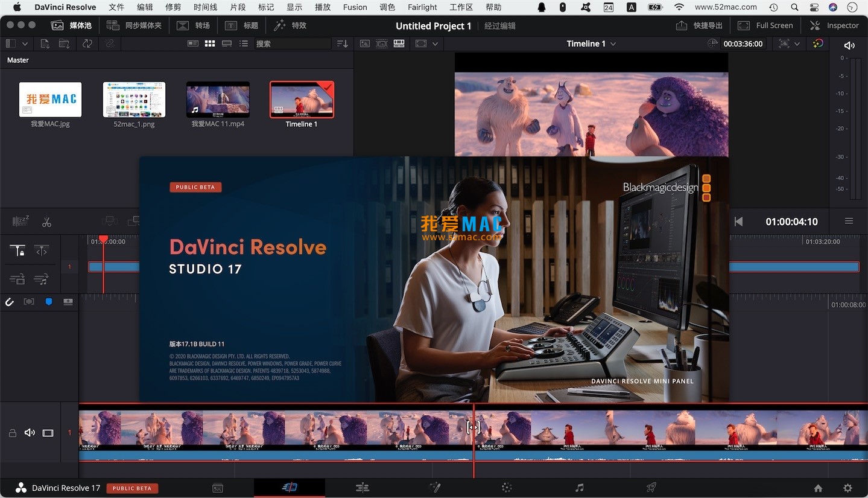Select Source Clip viewer mode
Viewport: 868px width, 498px height.
[x=364, y=43]
